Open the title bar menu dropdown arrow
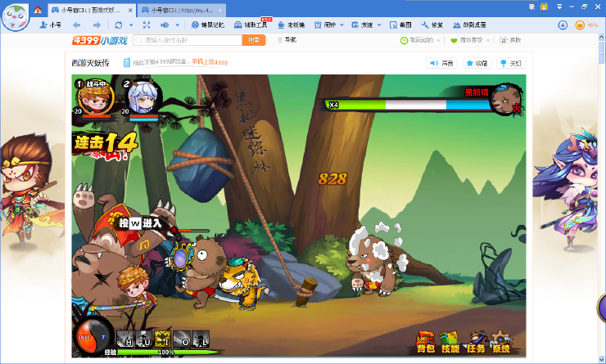 click(x=559, y=7)
